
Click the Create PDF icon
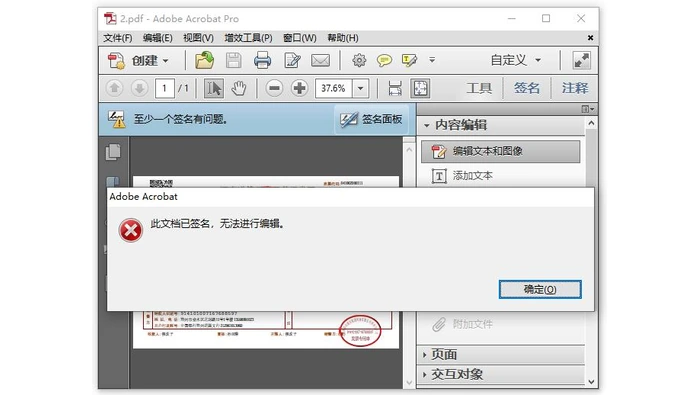pyautogui.click(x=117, y=60)
